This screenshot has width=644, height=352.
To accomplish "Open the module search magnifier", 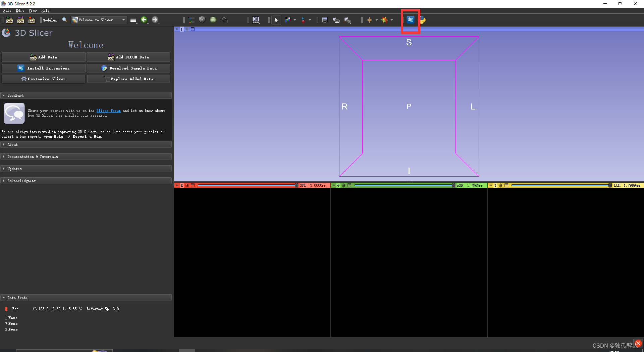I will click(x=64, y=20).
